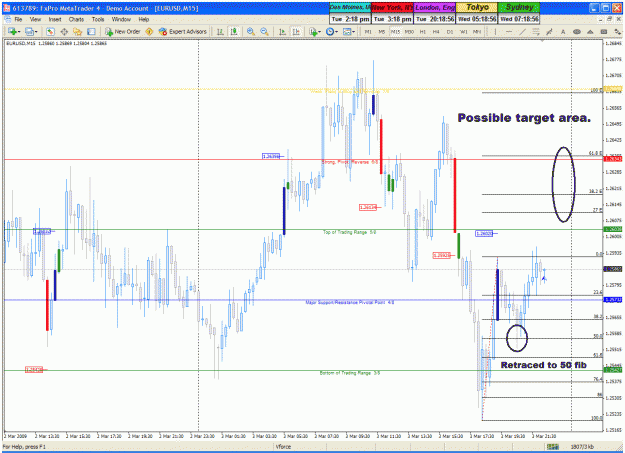Click the Indicators list toolbar icon
This screenshot has height=453, width=625.
coord(313,32)
